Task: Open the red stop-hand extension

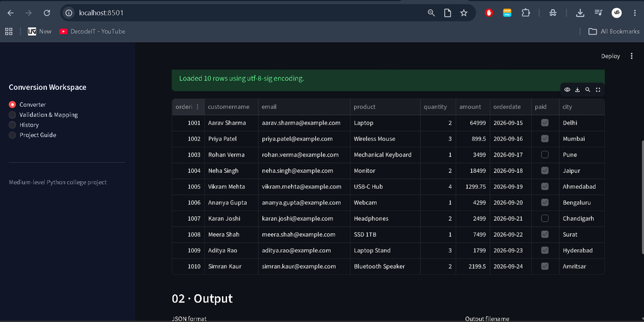Action: pyautogui.click(x=489, y=13)
